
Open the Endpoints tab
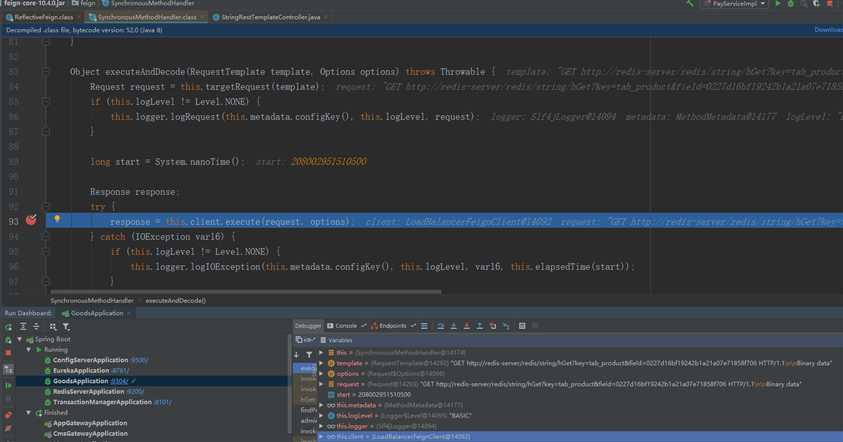[389, 326]
